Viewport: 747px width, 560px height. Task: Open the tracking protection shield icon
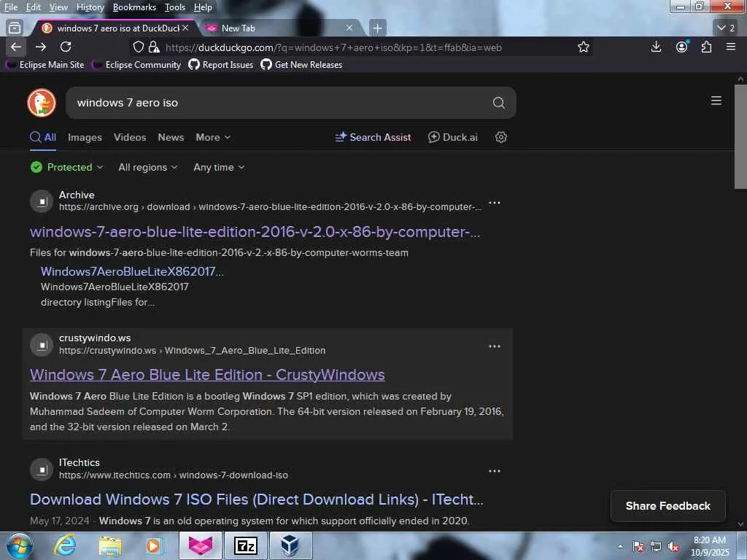tap(138, 47)
